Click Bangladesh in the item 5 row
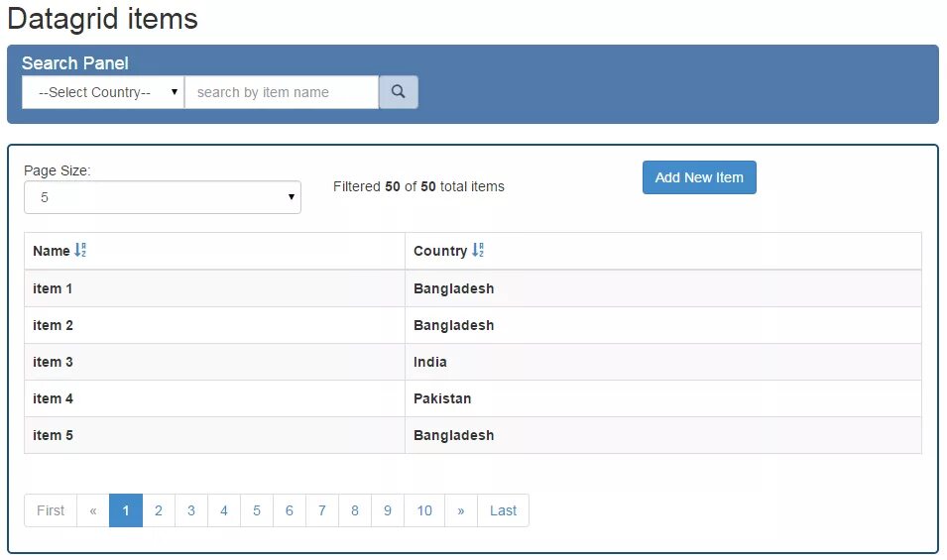Viewport: 947px width, 560px height. tap(453, 435)
